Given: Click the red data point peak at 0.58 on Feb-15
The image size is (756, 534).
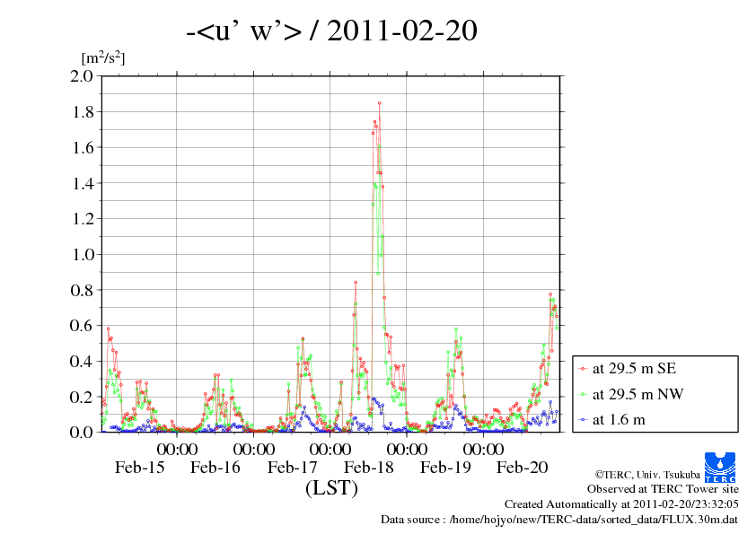Looking at the screenshot, I should click(108, 328).
